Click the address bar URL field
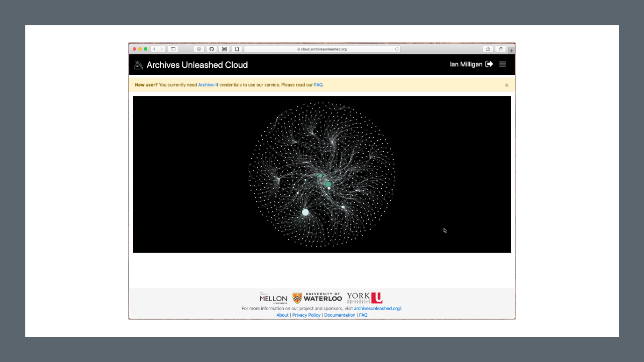 [x=322, y=49]
